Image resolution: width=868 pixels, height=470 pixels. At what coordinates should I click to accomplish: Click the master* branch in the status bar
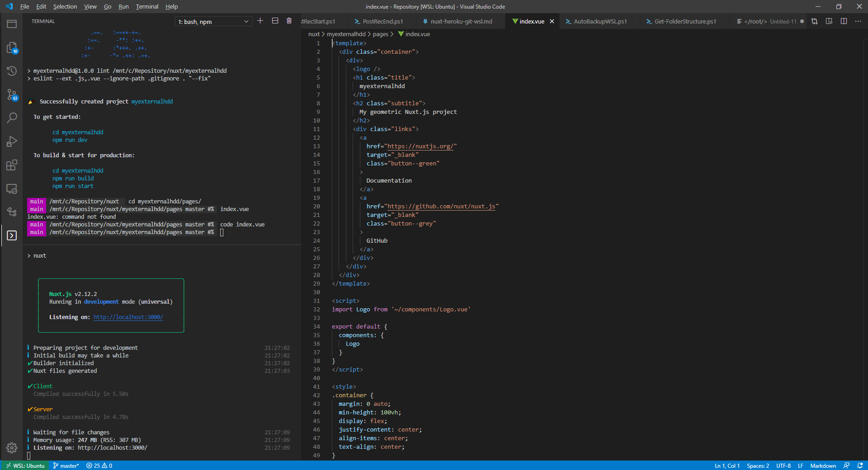66,465
